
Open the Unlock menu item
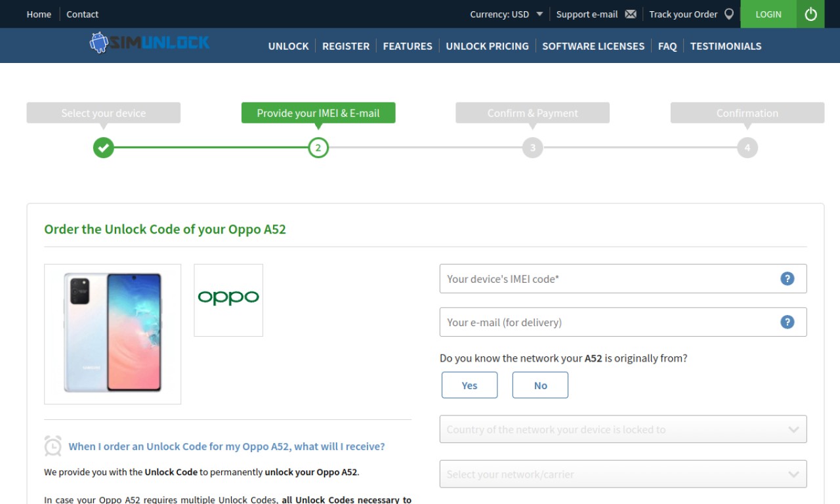tap(288, 46)
